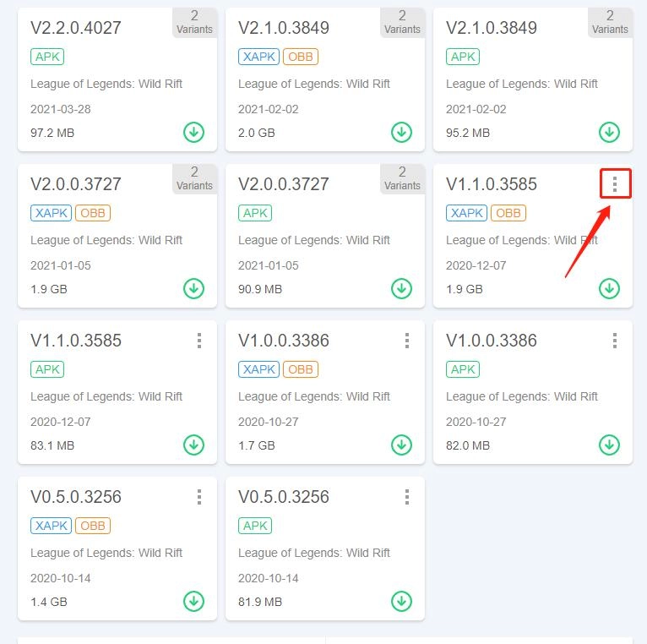Download the 83.1 MB V1.1.0.3585 APK

pos(193,445)
